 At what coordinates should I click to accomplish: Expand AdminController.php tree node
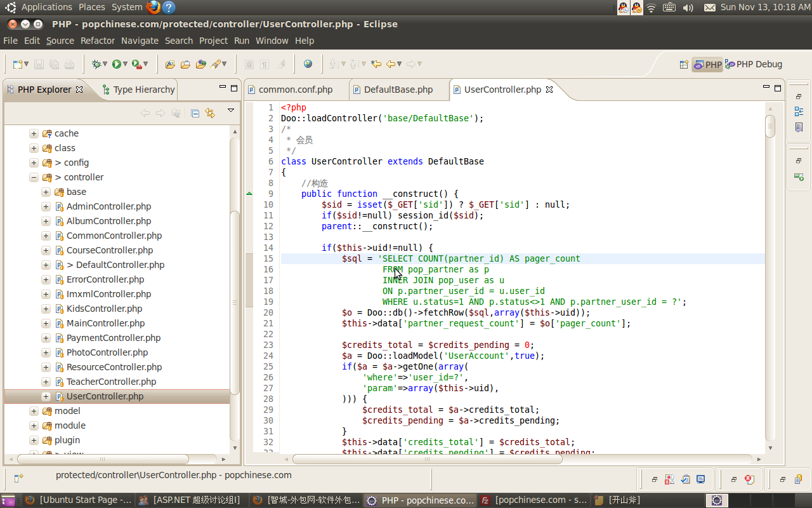46,206
